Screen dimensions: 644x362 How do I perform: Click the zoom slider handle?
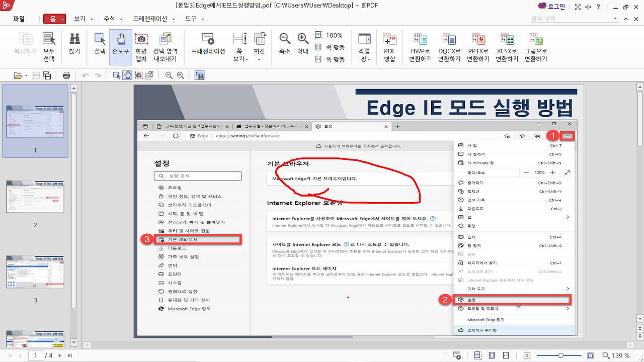(x=561, y=355)
